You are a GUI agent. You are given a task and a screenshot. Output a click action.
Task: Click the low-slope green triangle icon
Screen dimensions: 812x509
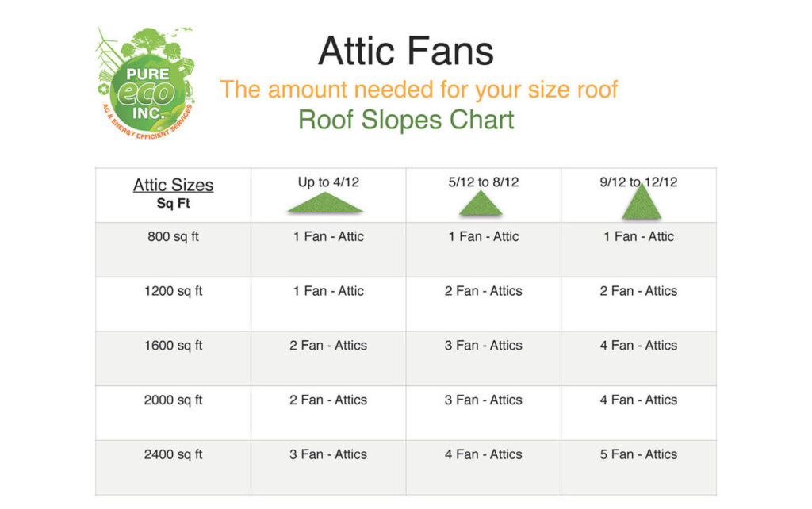[325, 202]
